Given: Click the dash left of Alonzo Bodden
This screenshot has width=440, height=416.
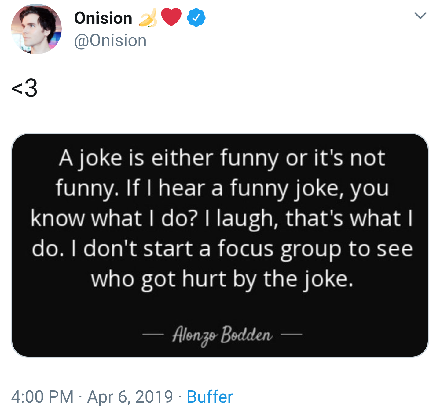Looking at the screenshot, I should tap(153, 334).
